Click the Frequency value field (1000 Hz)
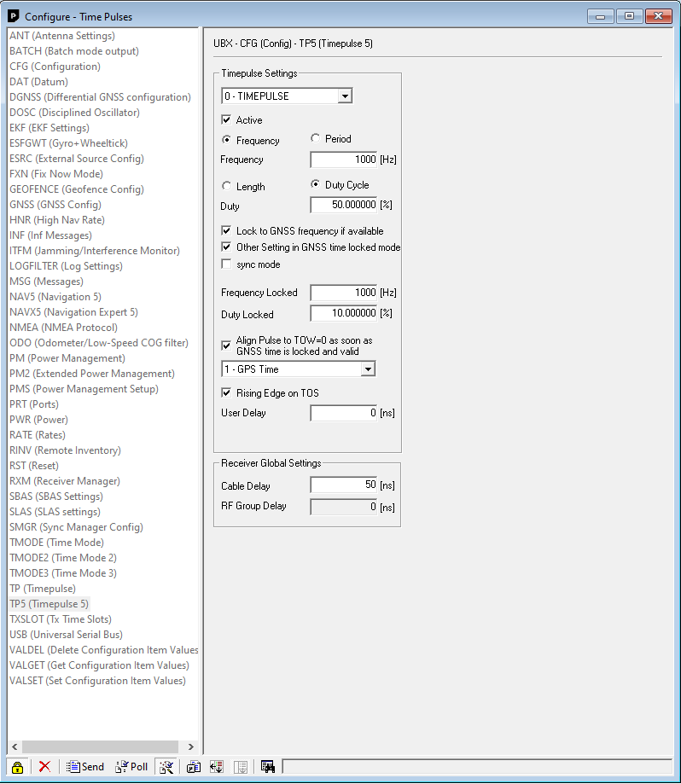 [344, 160]
